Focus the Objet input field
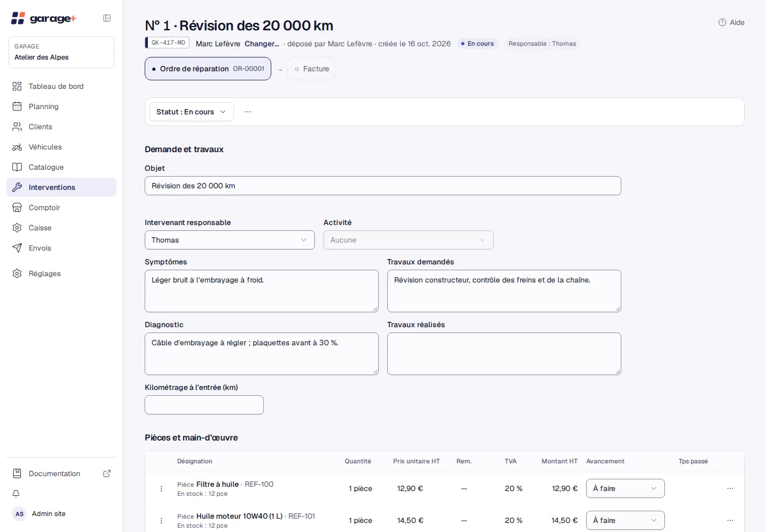The image size is (766, 532). point(383,186)
